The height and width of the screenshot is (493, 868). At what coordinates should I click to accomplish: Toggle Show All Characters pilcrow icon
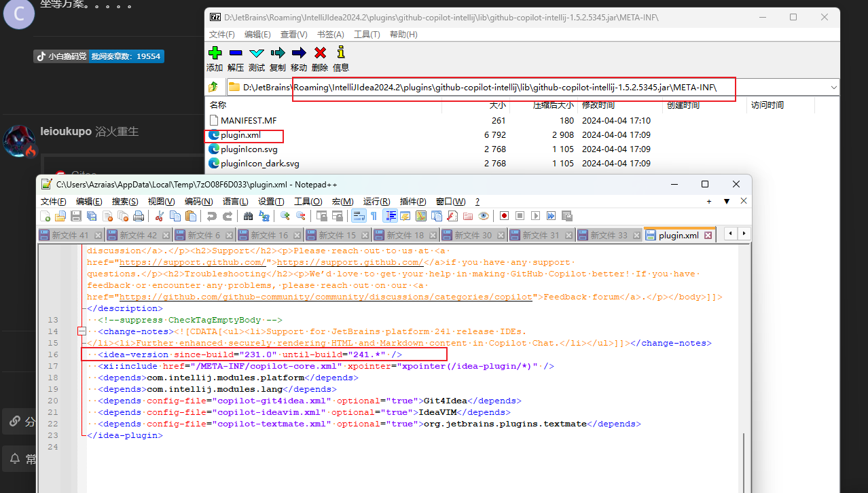[374, 216]
